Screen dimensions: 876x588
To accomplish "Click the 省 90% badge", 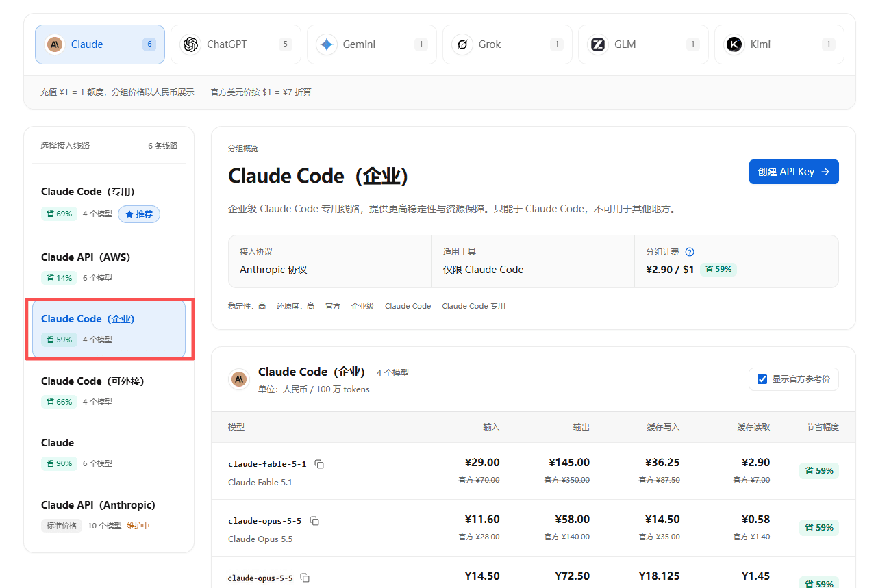I will coord(59,463).
